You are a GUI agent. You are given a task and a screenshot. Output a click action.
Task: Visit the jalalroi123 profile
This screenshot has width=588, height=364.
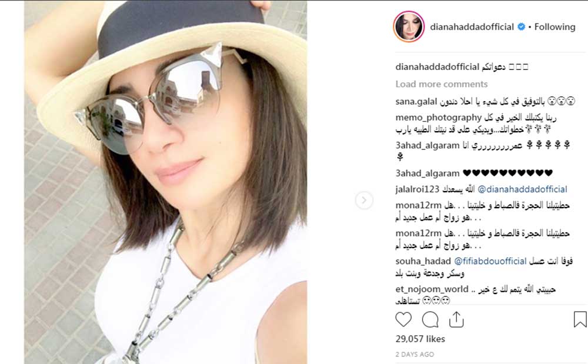417,189
